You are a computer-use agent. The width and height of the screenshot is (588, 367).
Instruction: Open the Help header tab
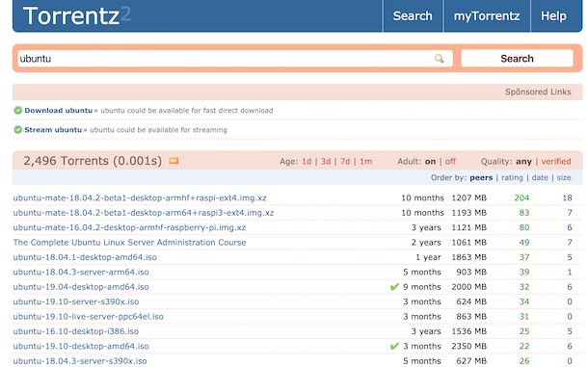[553, 15]
